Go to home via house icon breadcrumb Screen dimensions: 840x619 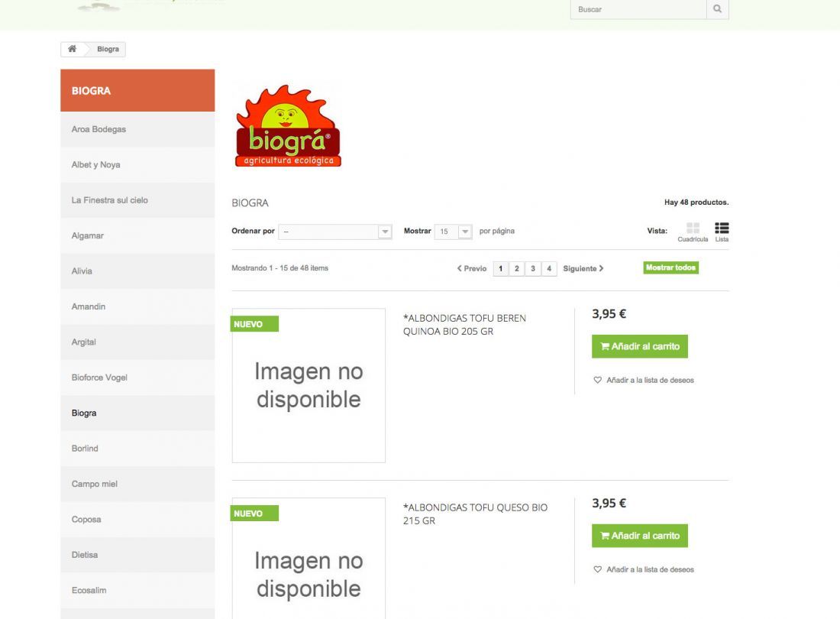click(x=72, y=49)
